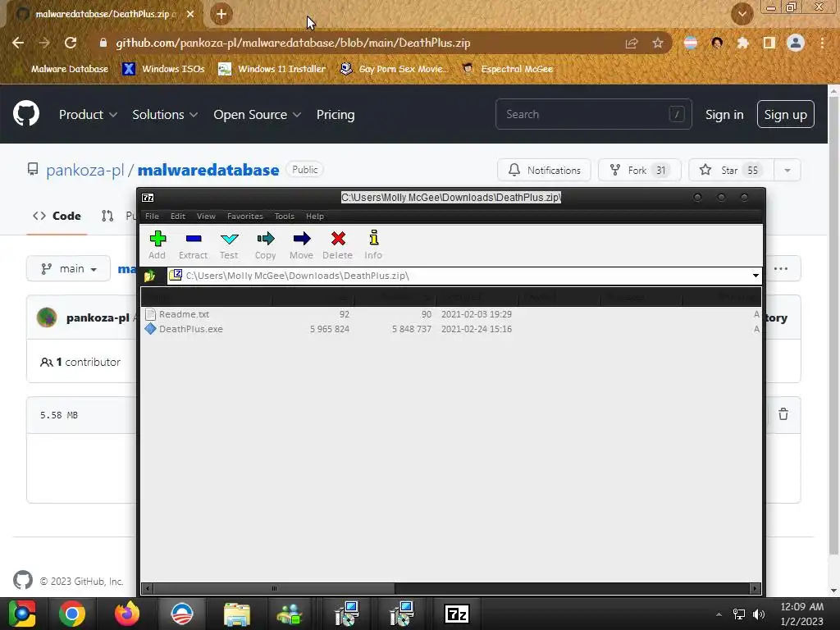This screenshot has width=840, height=630.
Task: Switch to the Code tab
Action: point(57,216)
